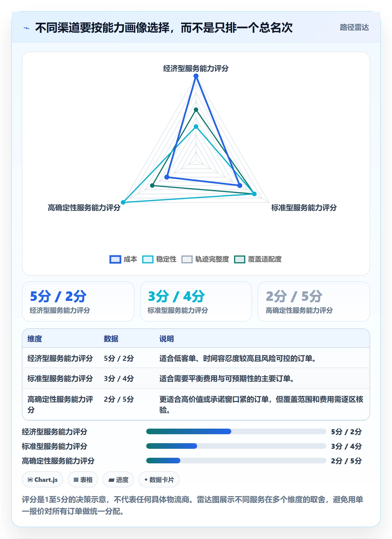
Task: Toggle the 覆盖适配度 legend label
Action: (x=265, y=259)
